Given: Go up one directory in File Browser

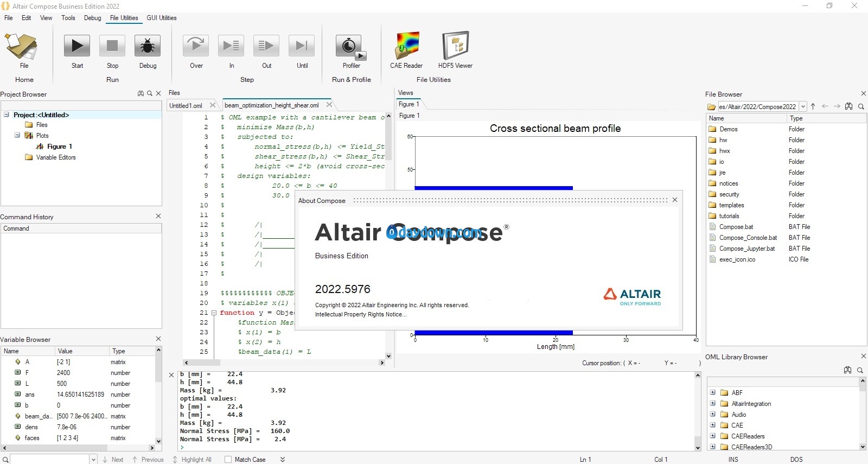Looking at the screenshot, I should click(x=813, y=106).
